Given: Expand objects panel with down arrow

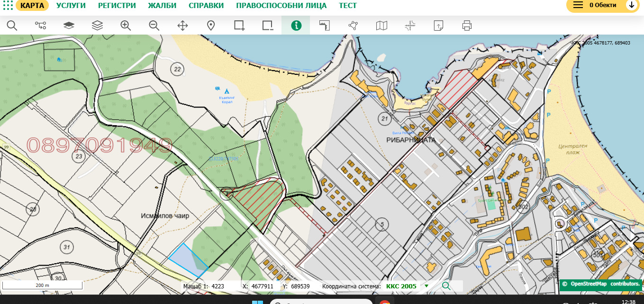Looking at the screenshot, I should pos(631,5).
